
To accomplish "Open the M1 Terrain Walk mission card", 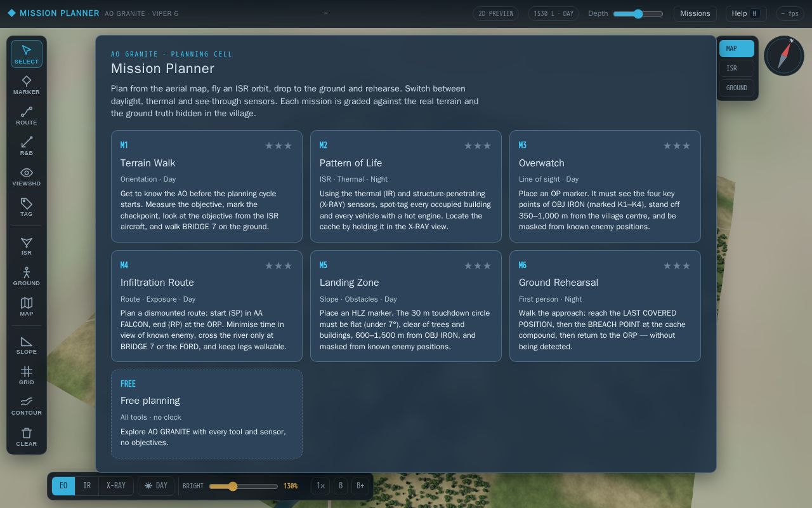I will point(207,186).
